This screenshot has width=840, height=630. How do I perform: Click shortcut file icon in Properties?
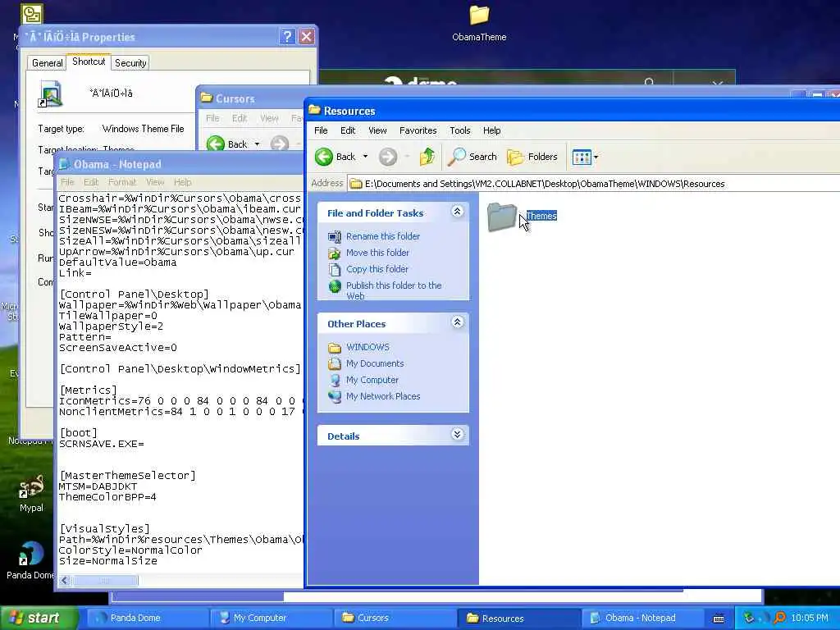pos(50,94)
